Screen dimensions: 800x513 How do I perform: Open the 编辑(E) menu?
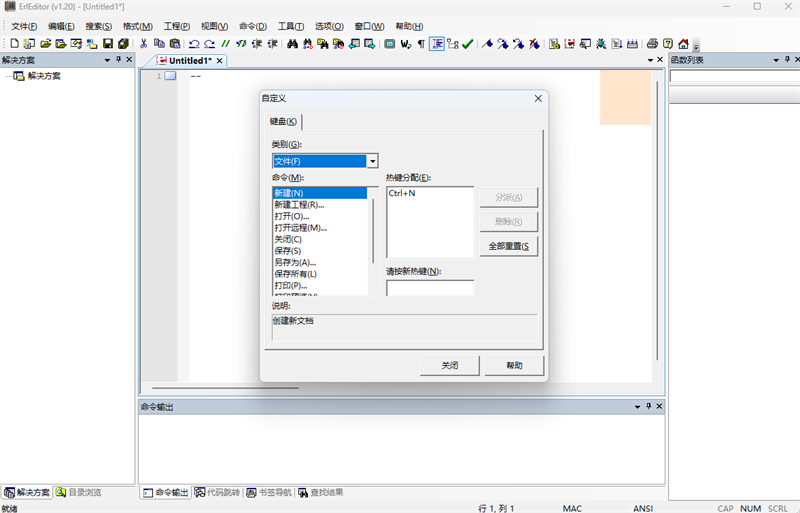click(x=61, y=26)
